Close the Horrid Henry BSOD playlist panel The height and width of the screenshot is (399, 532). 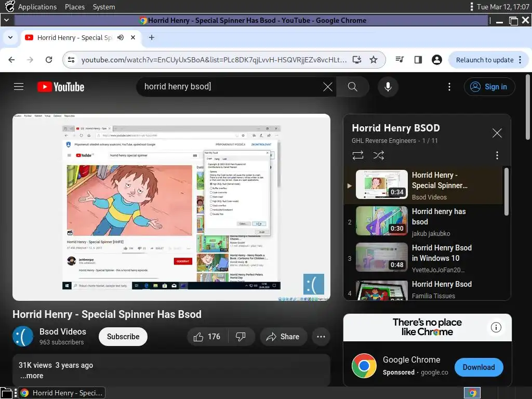pos(497,133)
